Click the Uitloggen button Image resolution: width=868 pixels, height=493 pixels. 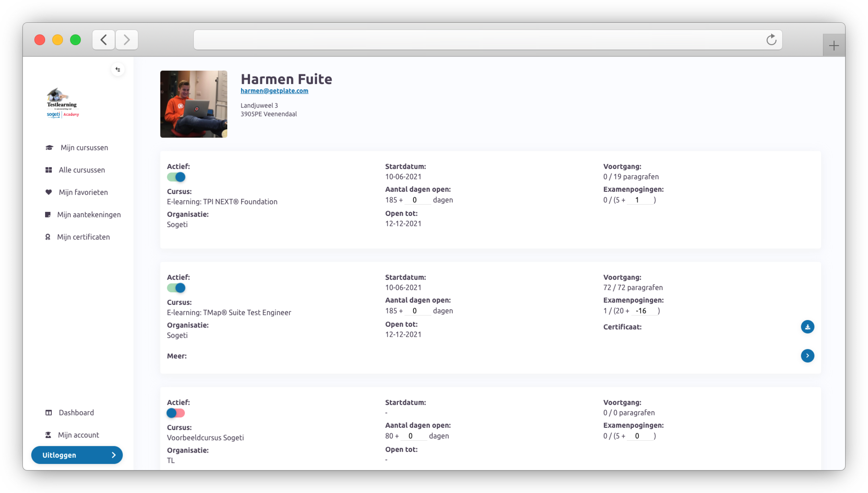(77, 455)
